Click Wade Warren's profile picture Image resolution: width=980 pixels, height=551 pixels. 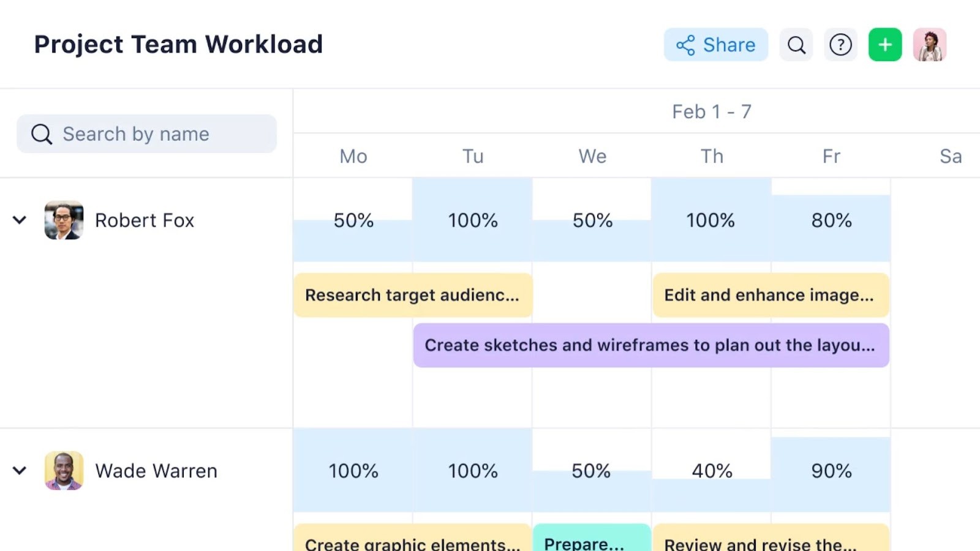pyautogui.click(x=63, y=470)
